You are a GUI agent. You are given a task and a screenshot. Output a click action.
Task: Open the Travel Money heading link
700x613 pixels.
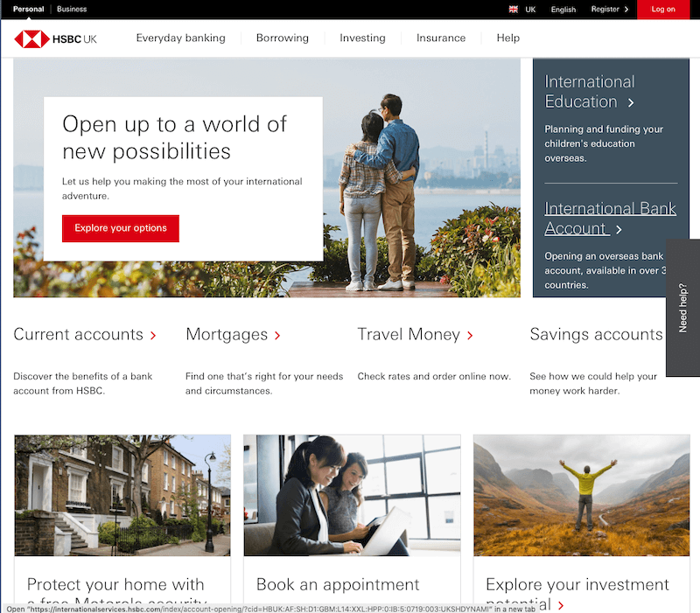click(409, 335)
